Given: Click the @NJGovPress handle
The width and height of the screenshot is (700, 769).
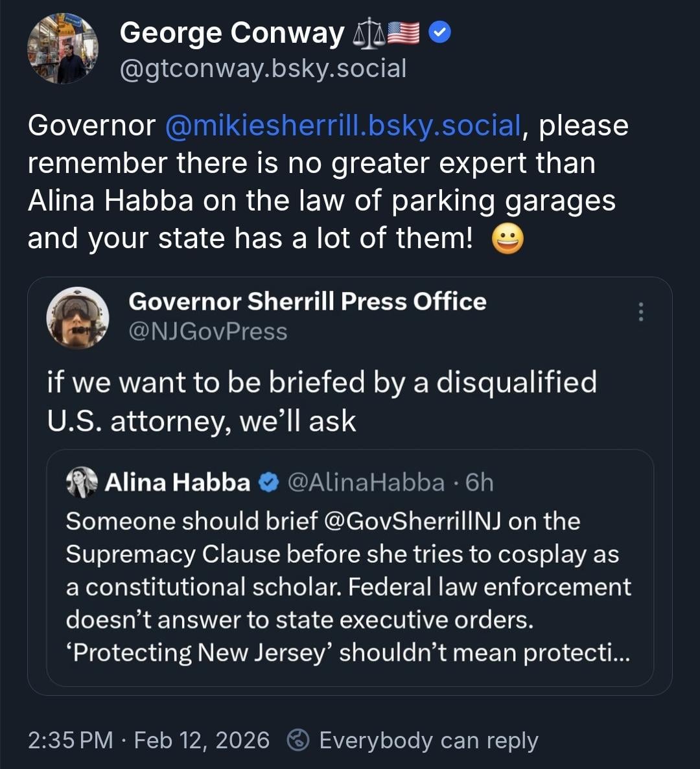Looking at the screenshot, I should (207, 332).
